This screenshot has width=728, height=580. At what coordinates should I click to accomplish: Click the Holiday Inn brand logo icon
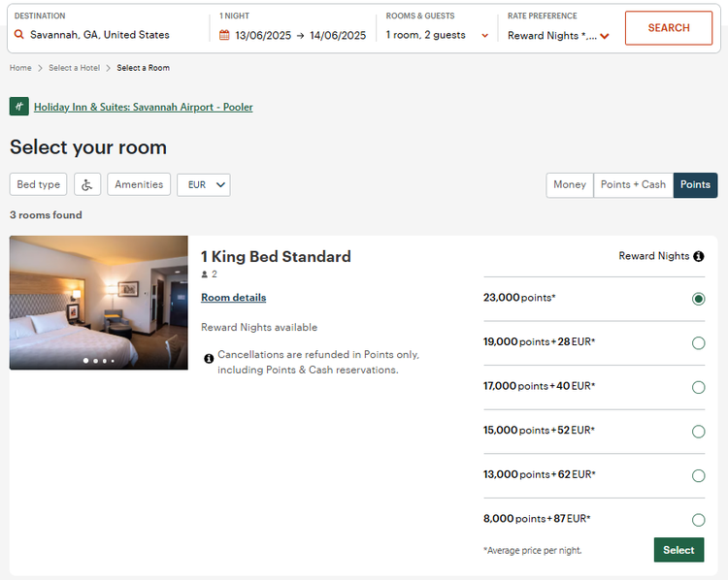click(19, 107)
